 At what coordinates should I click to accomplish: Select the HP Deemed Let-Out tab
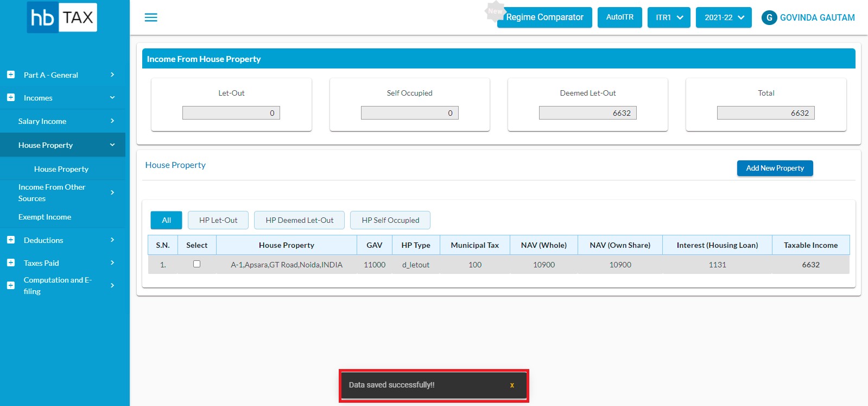pos(300,220)
